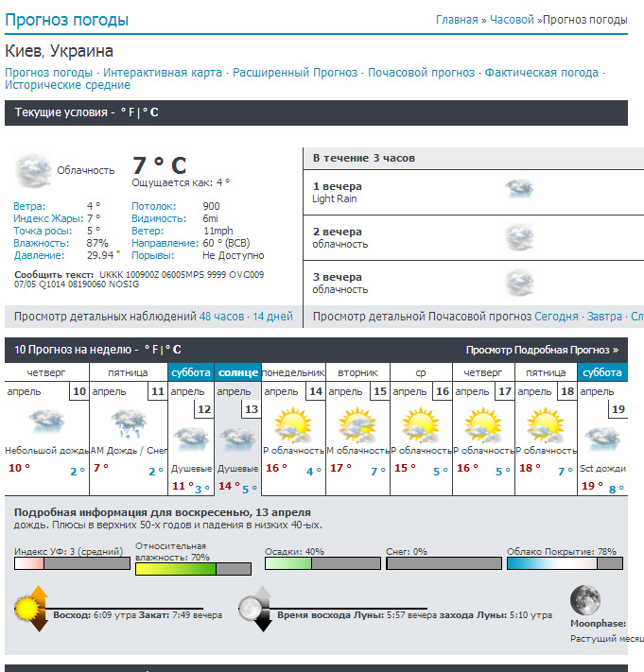Click April 11 rain/snow weather icon

(x=129, y=423)
